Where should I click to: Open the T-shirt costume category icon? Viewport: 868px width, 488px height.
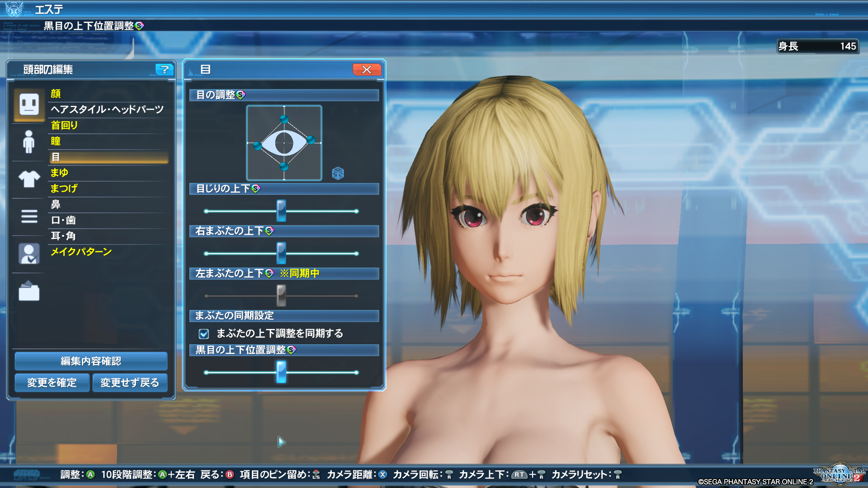click(x=29, y=179)
